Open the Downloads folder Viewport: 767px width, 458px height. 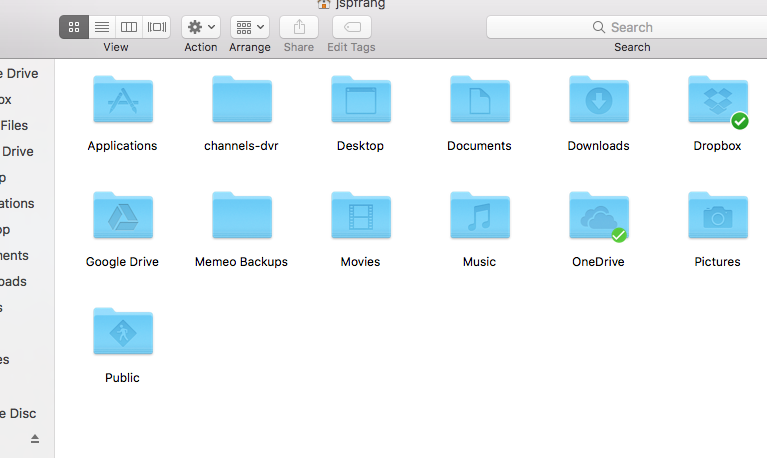tap(598, 101)
